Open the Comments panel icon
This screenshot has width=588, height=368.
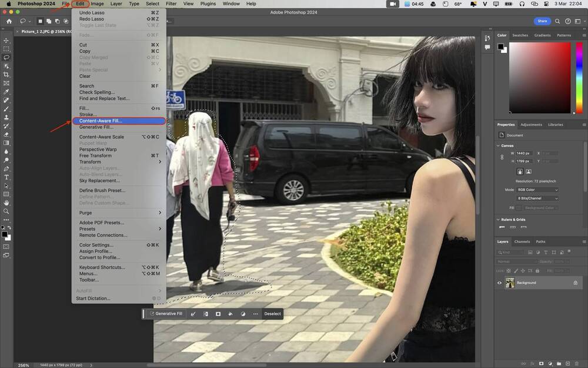[x=487, y=47]
